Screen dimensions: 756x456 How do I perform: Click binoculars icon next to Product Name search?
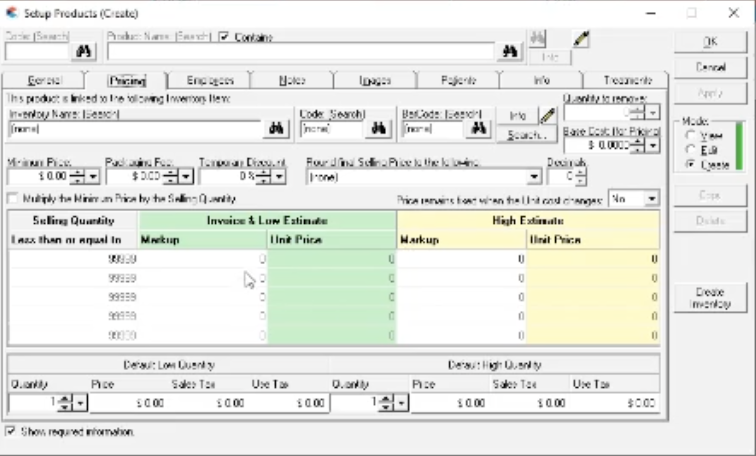(511, 52)
